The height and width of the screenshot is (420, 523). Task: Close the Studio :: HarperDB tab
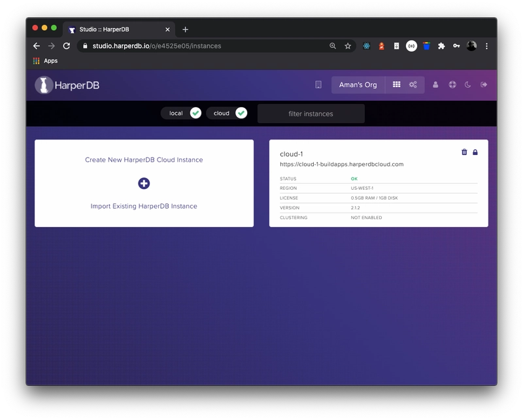(167, 29)
